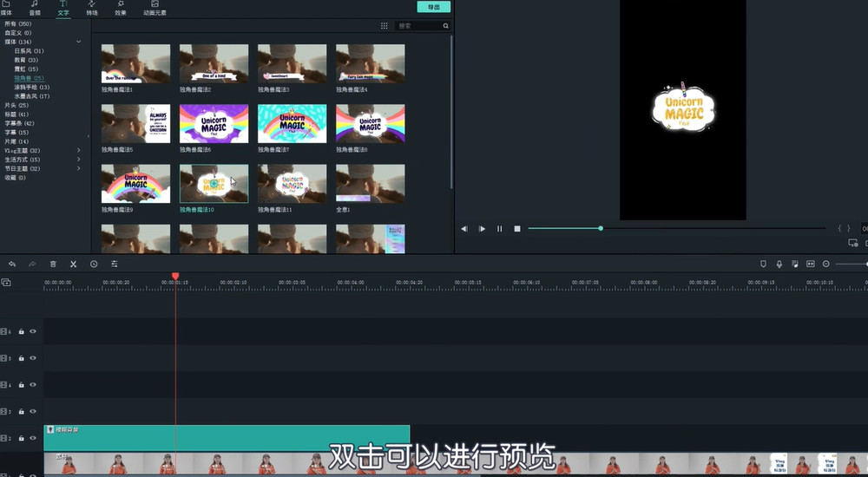Switch to the 音频 audio tab
868x477 pixels.
(35, 9)
